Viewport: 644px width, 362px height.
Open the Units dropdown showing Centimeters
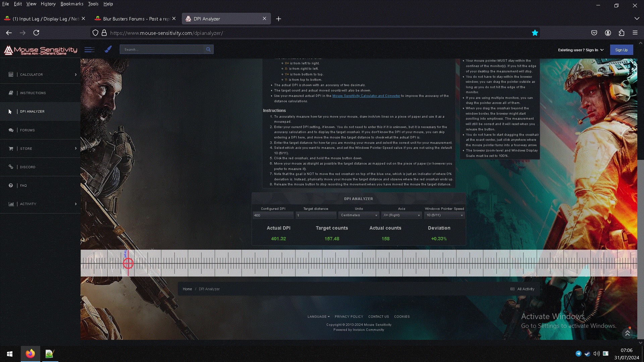(359, 215)
